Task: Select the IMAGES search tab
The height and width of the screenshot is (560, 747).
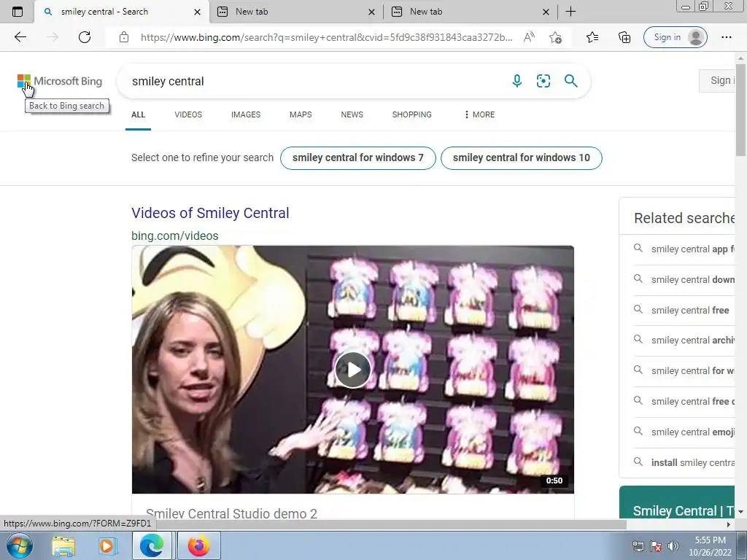Action: tap(246, 114)
